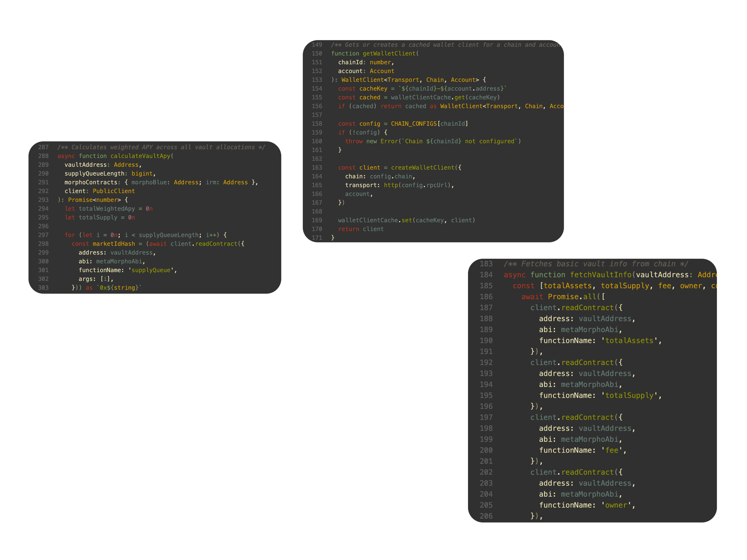This screenshot has width=747, height=560.
Task: Click the 'totalAssets' string on line 190
Action: click(x=629, y=341)
